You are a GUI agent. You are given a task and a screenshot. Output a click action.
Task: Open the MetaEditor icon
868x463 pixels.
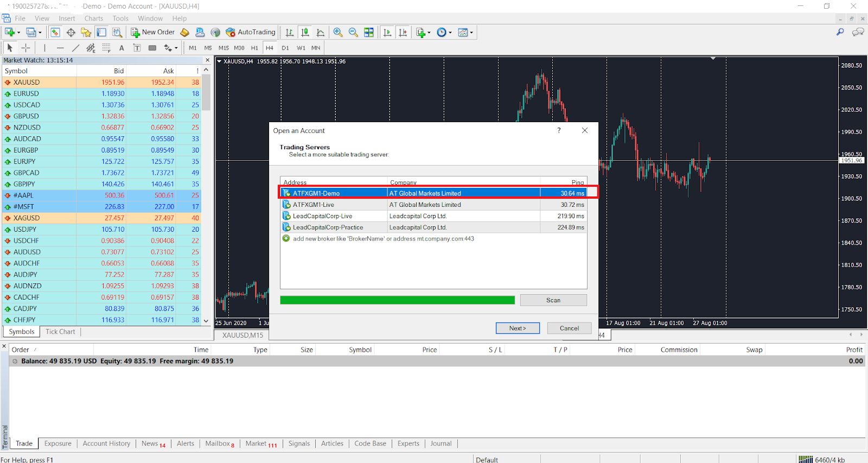pyautogui.click(x=184, y=33)
